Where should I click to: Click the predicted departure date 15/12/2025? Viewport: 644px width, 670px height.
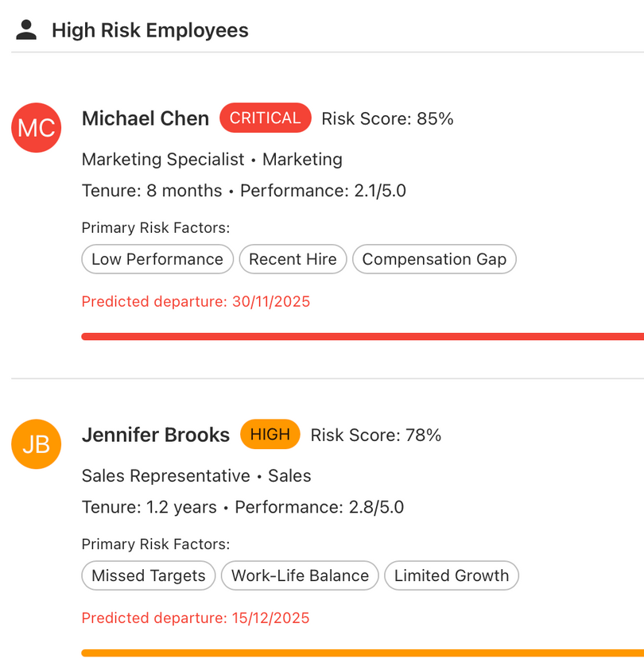coord(196,618)
